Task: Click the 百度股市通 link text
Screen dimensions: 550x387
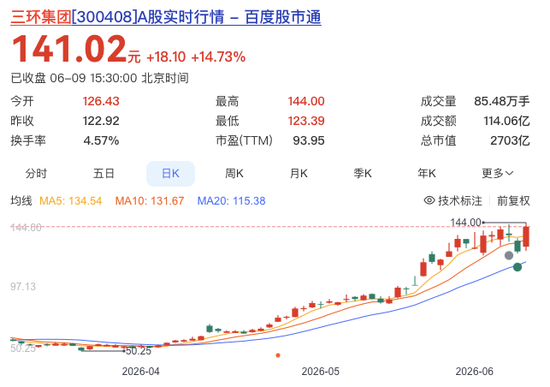Action: 283,17
